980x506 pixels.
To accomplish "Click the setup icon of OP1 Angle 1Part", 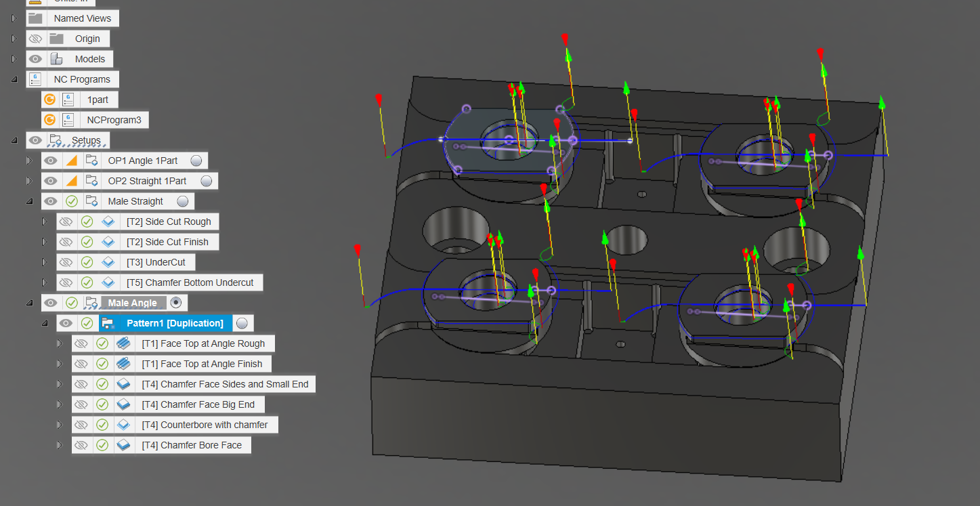I will (91, 161).
